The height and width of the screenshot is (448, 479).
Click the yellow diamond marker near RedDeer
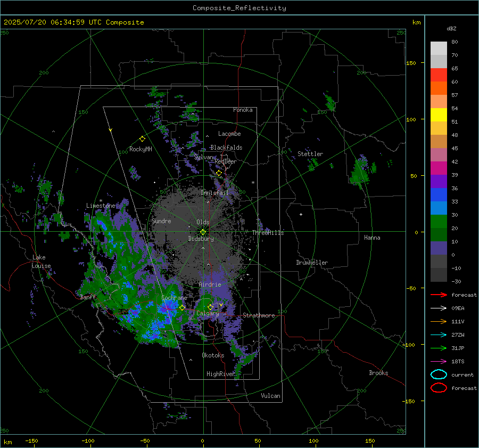pyautogui.click(x=219, y=173)
